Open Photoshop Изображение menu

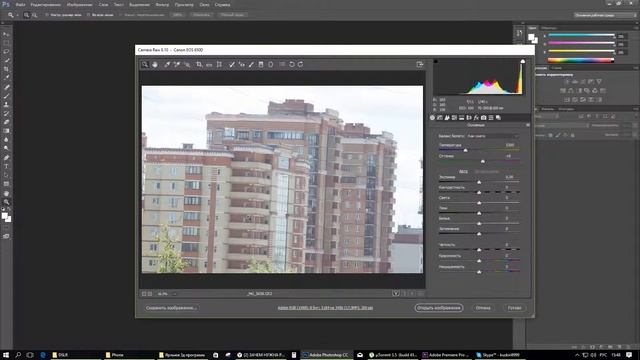80,4
